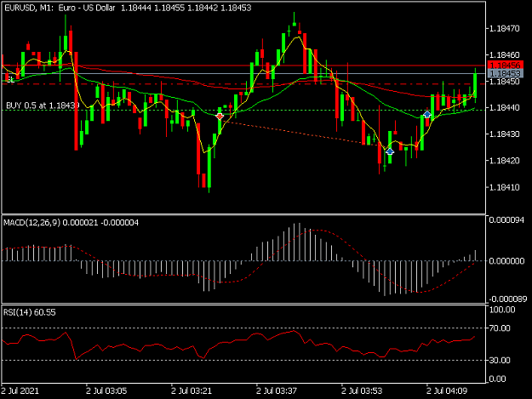Screen dimensions: 532x399
Task: Click the 2 Jul 03:21 time axis label
Action: [x=192, y=390]
